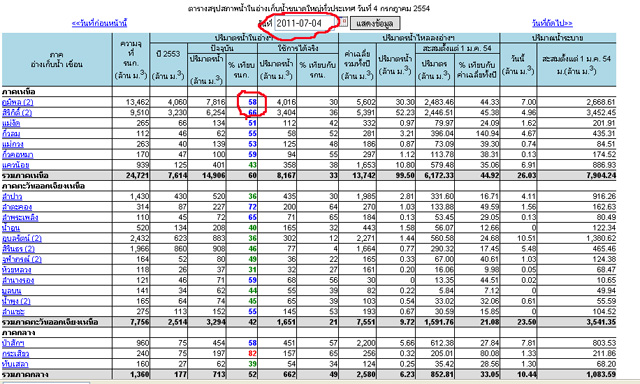Click the blue percentage 66 in สิริกิติ์ row
This screenshot has width=640, height=384.
click(252, 113)
